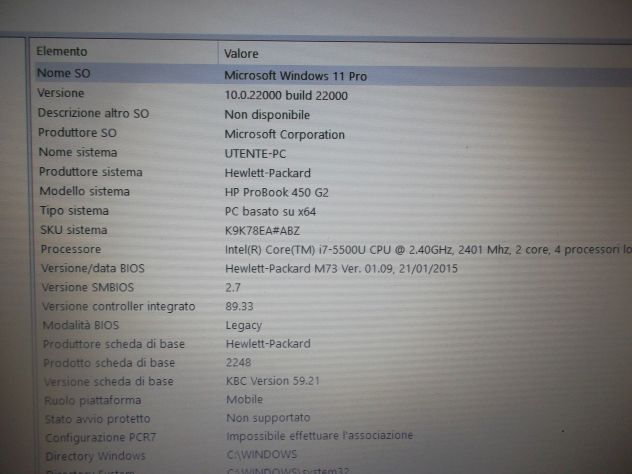Select the Directory Windows row label
This screenshot has width=632, height=474.
[96, 456]
